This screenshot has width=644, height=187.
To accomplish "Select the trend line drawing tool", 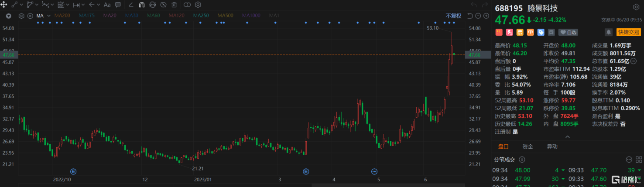I will [14, 5].
